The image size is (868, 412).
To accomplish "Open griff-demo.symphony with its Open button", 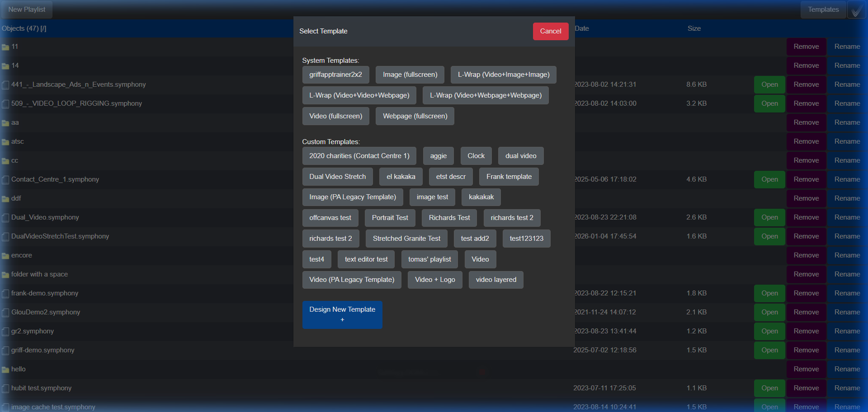I will click(769, 350).
